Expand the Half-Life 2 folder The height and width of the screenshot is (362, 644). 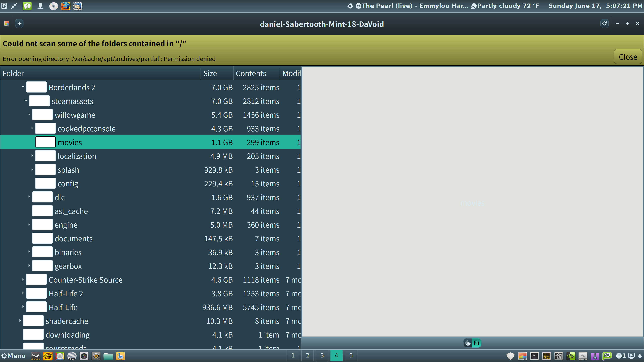(23, 293)
